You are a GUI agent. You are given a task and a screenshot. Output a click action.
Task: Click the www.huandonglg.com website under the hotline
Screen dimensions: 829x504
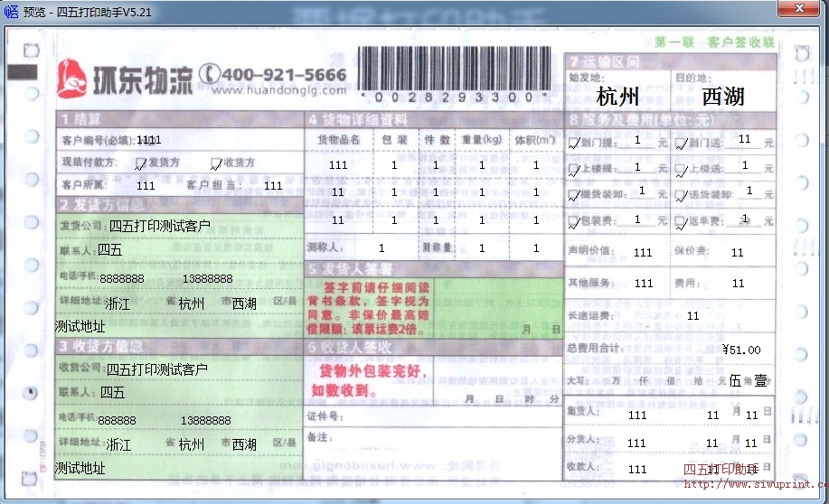(279, 89)
